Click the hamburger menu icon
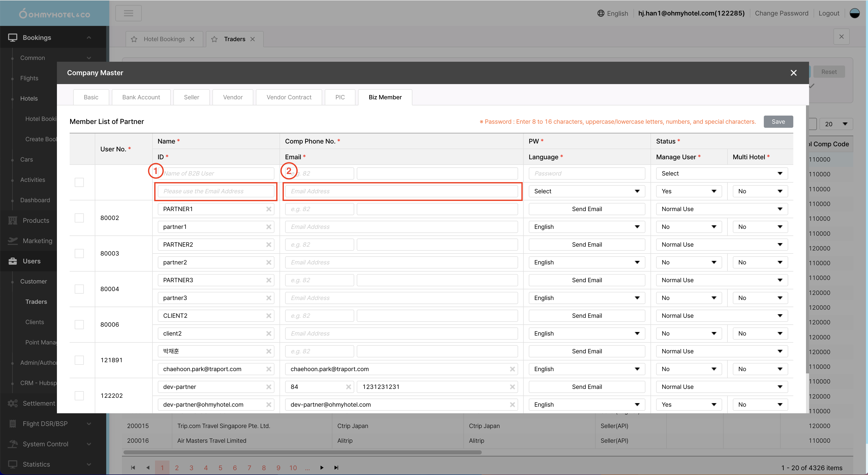Viewport: 868px width, 475px height. tap(128, 13)
